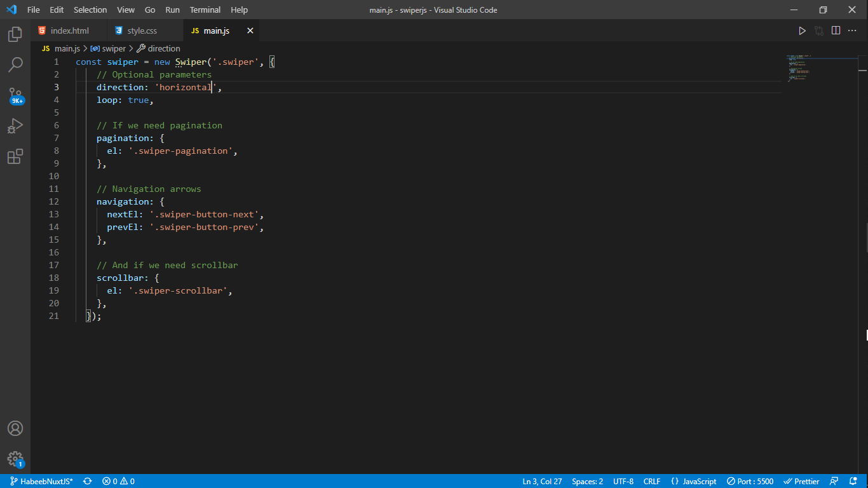Click the Prettier status bar item
Screen dimensions: 868x488
click(x=801, y=482)
